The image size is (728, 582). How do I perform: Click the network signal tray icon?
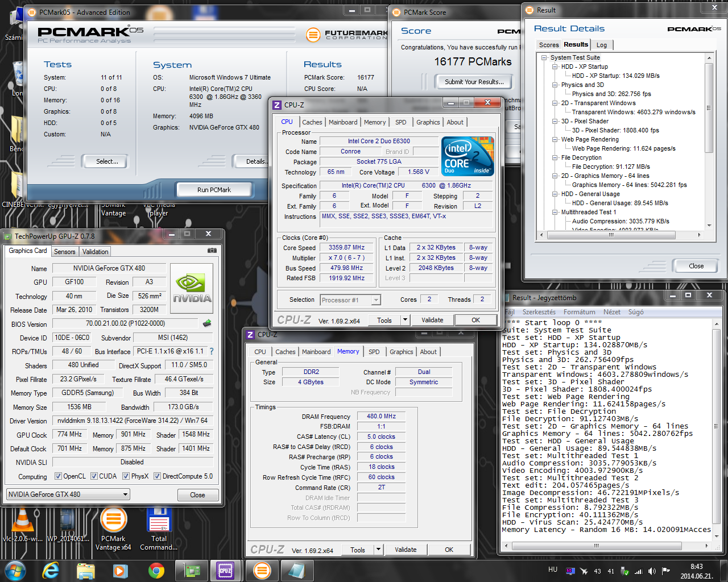638,571
